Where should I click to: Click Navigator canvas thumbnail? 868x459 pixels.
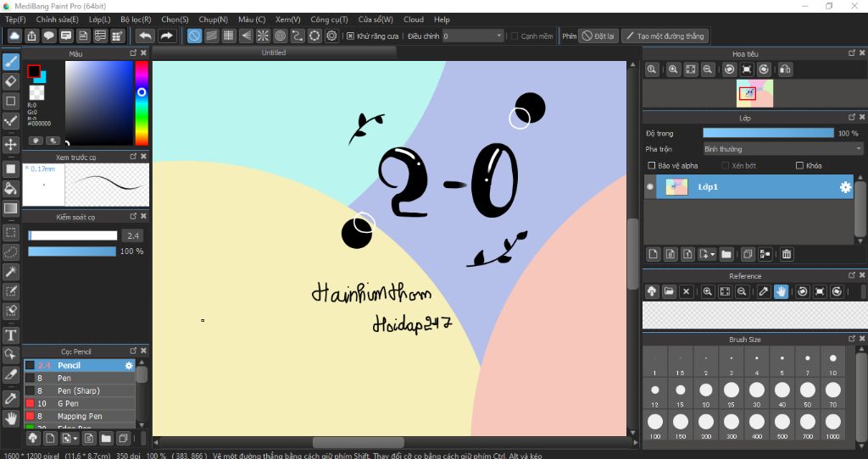pyautogui.click(x=754, y=93)
